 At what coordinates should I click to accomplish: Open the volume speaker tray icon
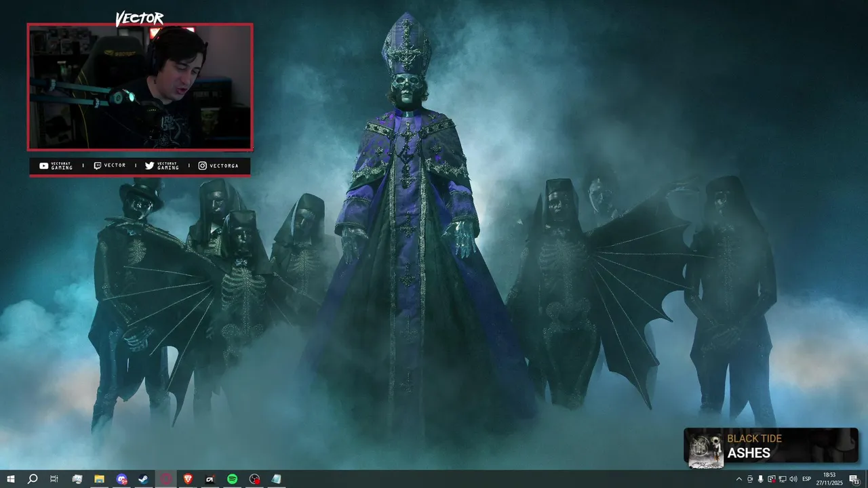point(793,479)
